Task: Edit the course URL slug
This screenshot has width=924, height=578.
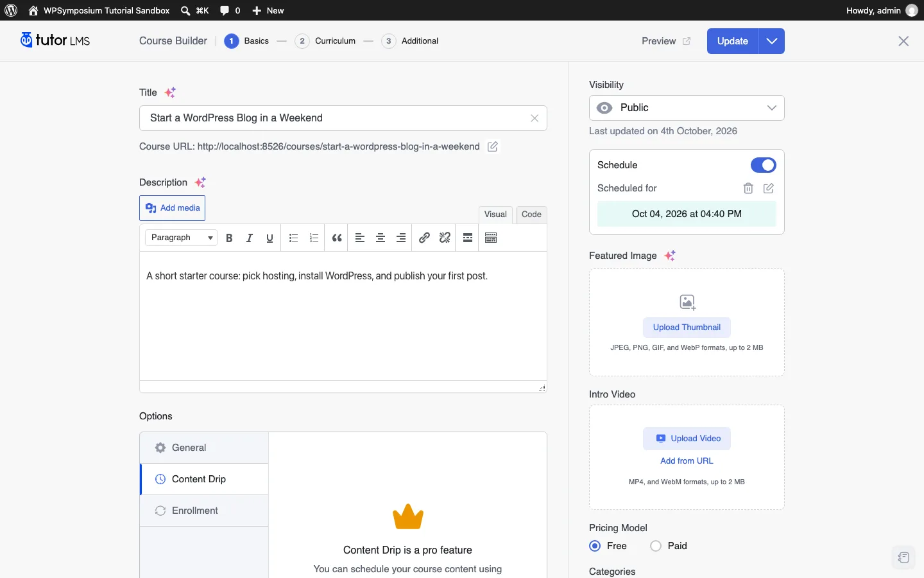Action: (493, 146)
